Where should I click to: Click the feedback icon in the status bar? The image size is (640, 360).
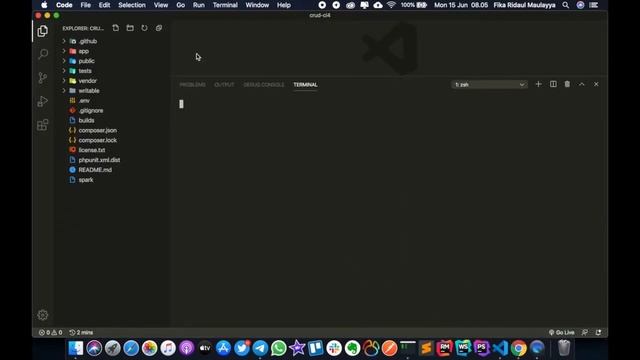pyautogui.click(x=585, y=332)
